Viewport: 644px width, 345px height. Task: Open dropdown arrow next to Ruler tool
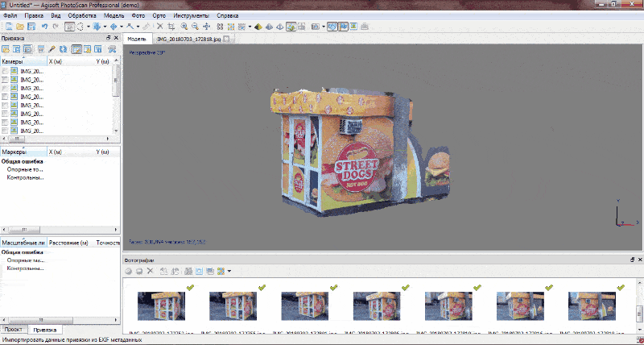tap(138, 27)
